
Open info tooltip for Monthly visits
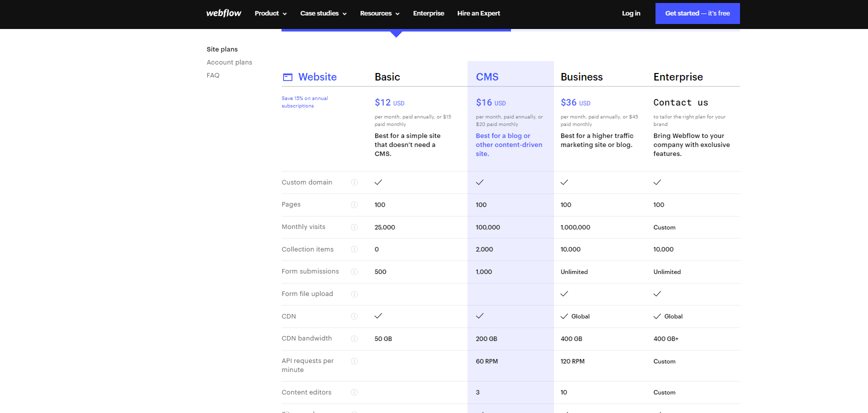pos(354,227)
